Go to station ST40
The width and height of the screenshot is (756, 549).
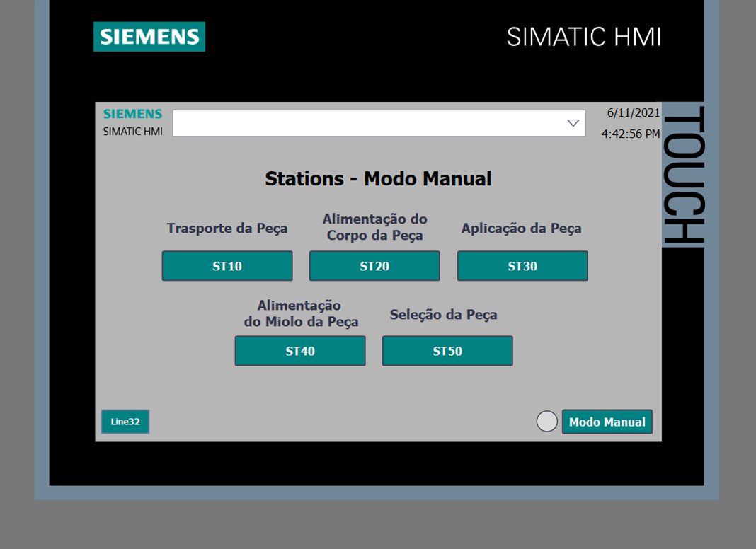[300, 351]
